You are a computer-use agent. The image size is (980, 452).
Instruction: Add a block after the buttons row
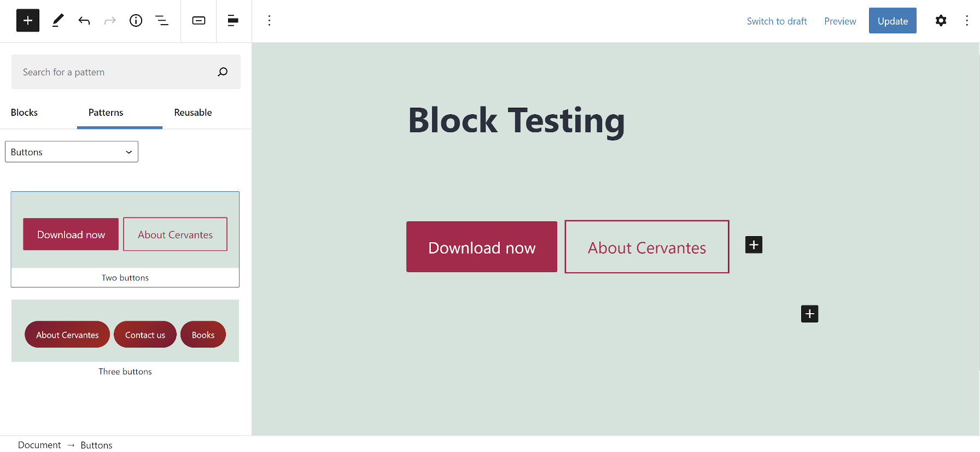pos(809,313)
